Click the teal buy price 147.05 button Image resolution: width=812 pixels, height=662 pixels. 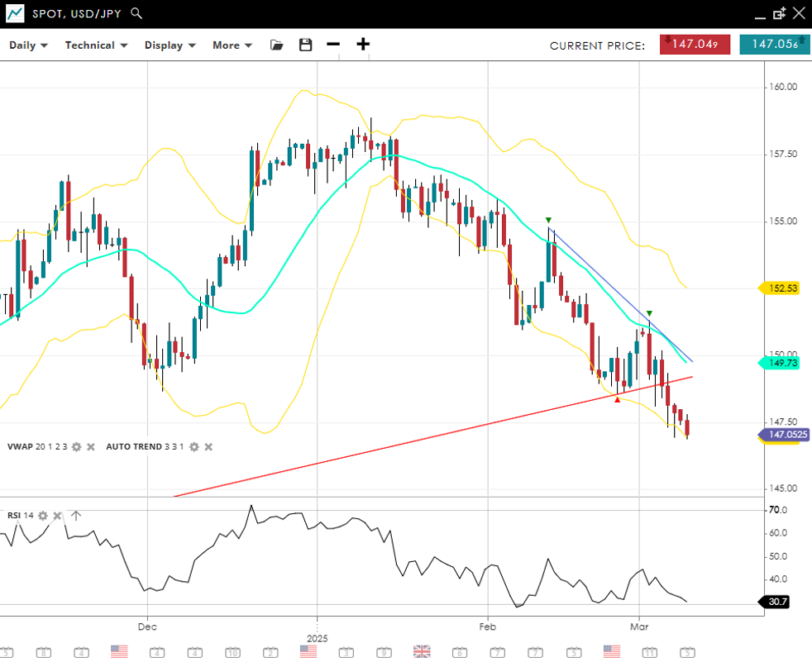point(774,45)
